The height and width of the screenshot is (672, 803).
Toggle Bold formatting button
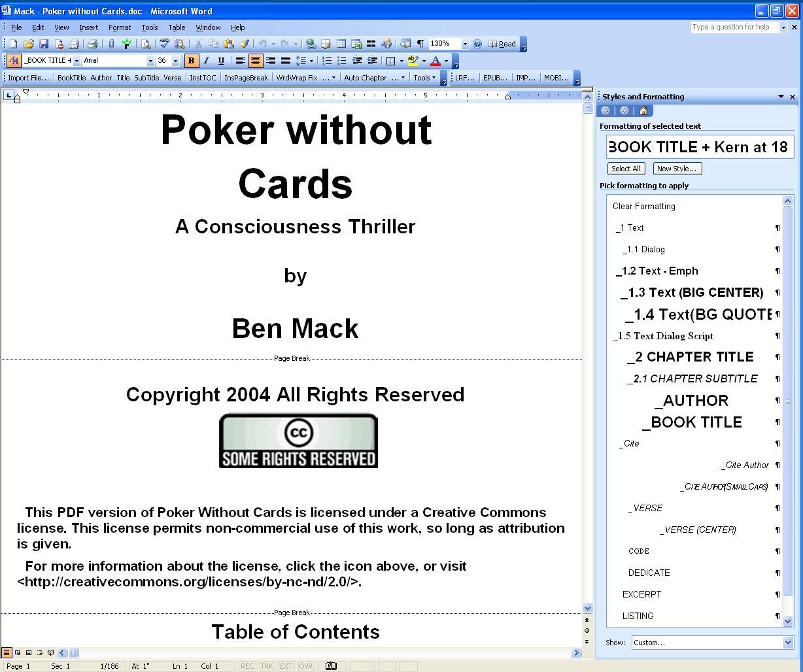[191, 61]
